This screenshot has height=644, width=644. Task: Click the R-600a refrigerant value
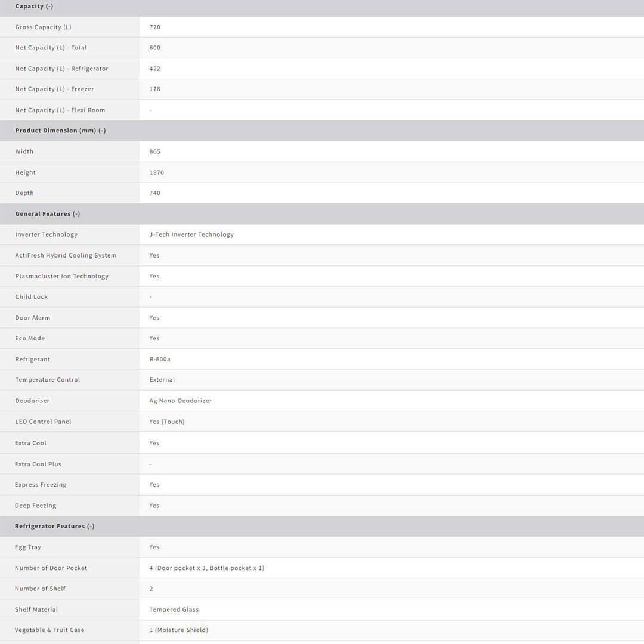coord(160,359)
